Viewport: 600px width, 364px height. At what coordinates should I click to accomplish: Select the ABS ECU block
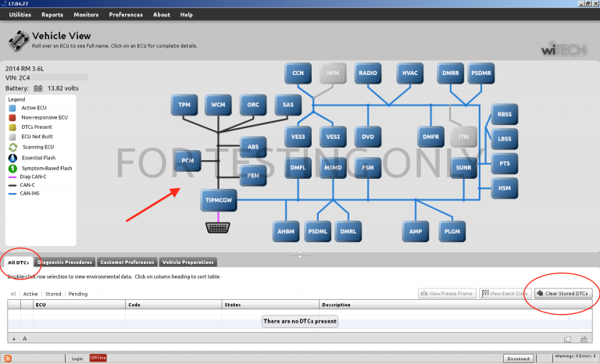(252, 146)
